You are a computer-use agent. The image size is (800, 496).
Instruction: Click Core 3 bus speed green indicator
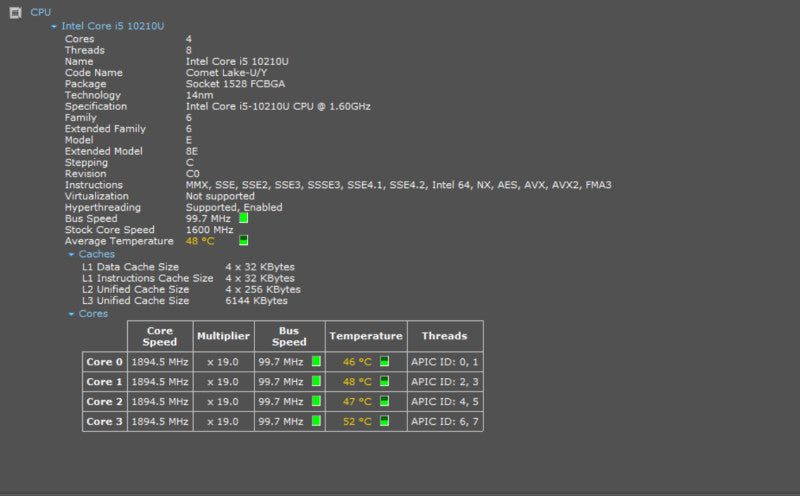(316, 421)
